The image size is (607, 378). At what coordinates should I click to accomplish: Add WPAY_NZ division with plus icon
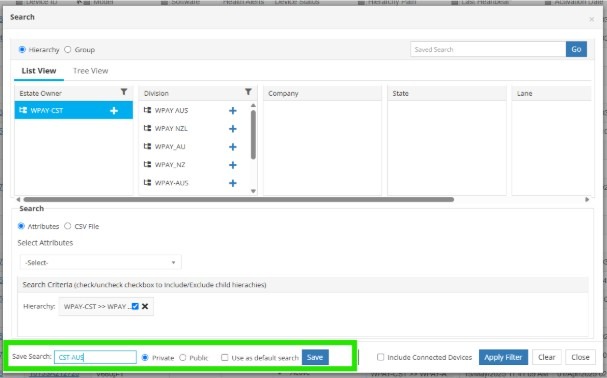[x=233, y=165]
